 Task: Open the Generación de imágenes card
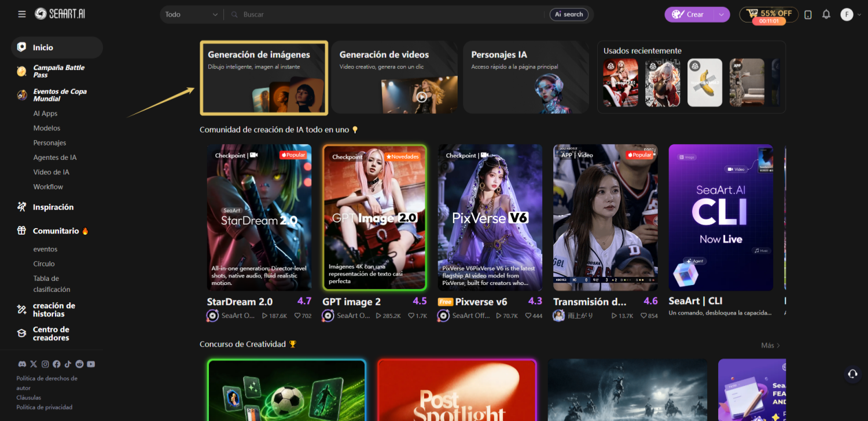[264, 78]
